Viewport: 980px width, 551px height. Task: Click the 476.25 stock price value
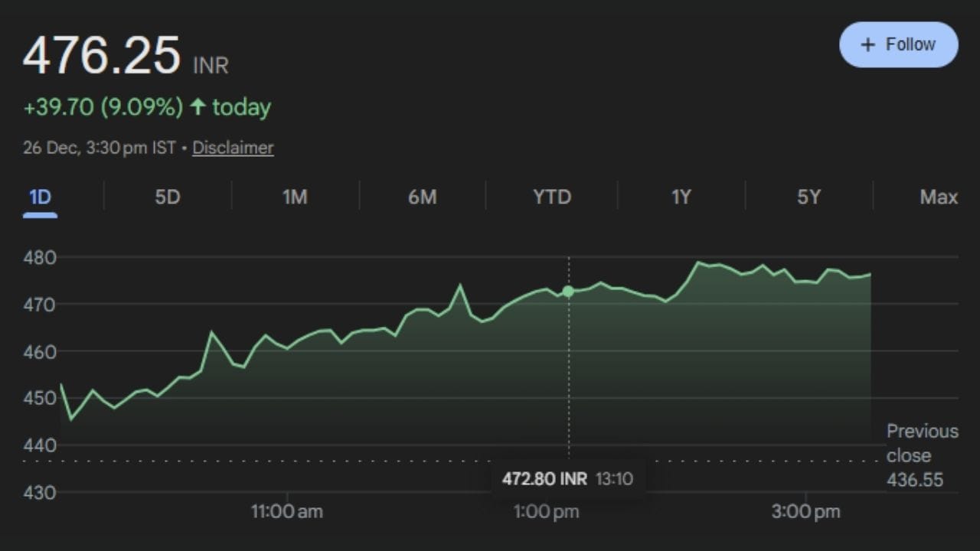point(102,56)
